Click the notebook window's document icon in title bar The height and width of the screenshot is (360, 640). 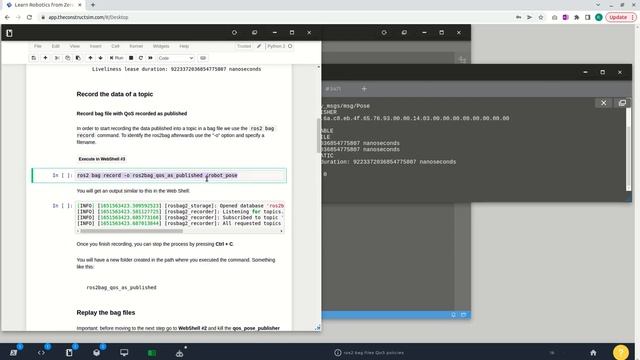click(x=9, y=33)
